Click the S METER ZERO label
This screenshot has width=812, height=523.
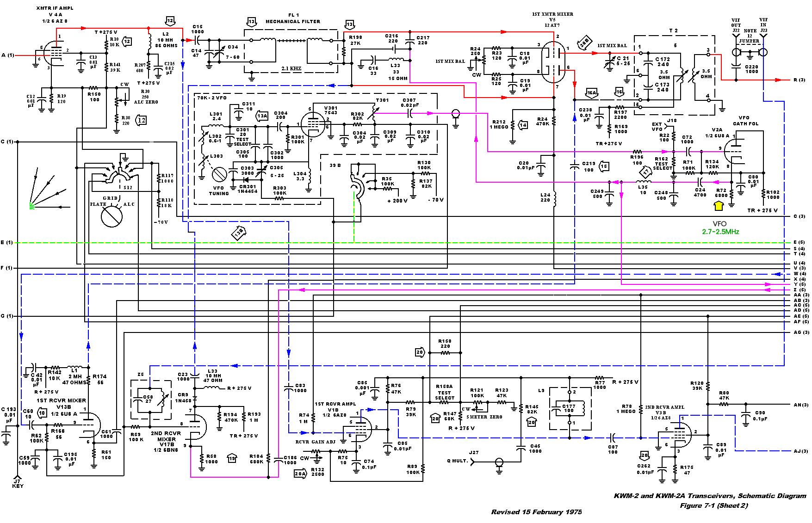[484, 417]
